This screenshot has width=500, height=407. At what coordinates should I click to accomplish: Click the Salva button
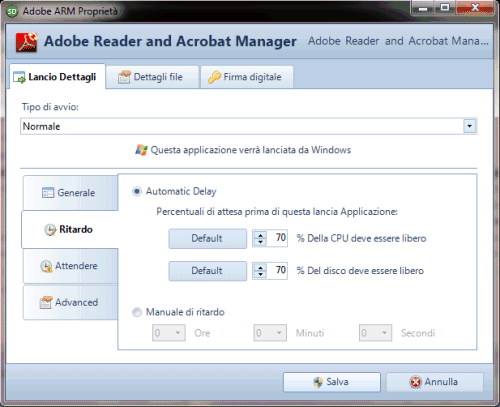pyautogui.click(x=332, y=382)
